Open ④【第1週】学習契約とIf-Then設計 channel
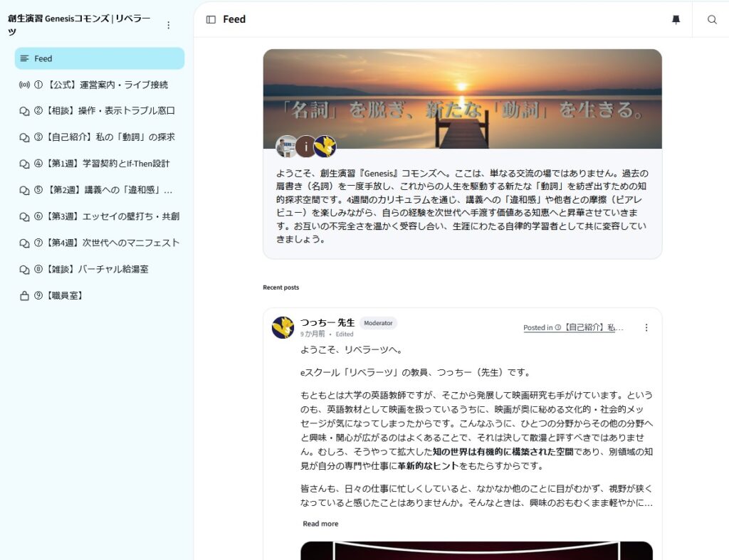Screen dimensions: 729x560 tap(100, 164)
